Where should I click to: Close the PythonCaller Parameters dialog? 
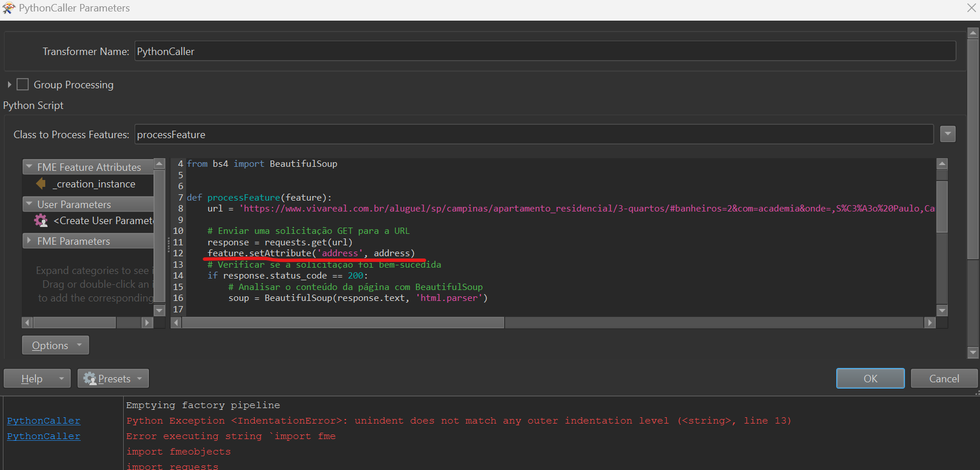click(x=971, y=8)
